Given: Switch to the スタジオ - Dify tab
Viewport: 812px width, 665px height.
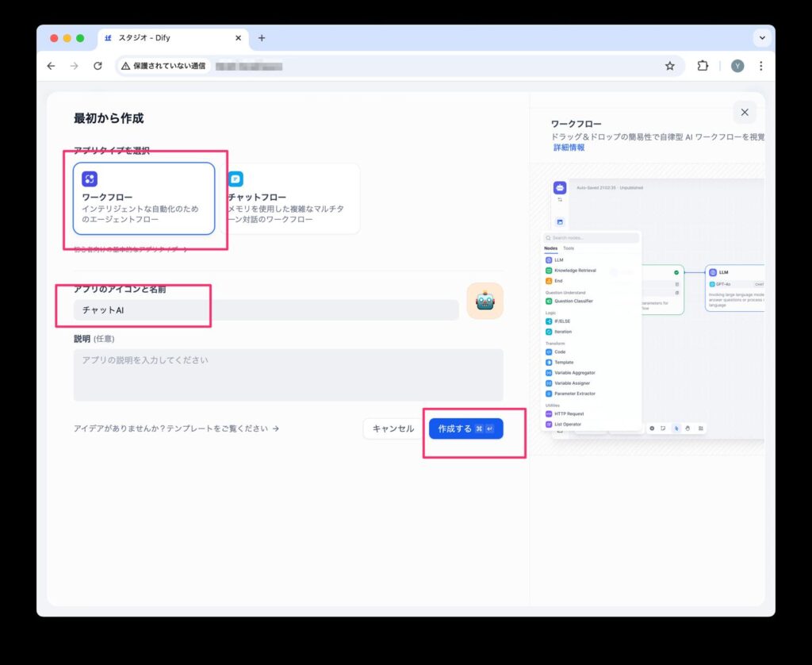Looking at the screenshot, I should pyautogui.click(x=167, y=38).
